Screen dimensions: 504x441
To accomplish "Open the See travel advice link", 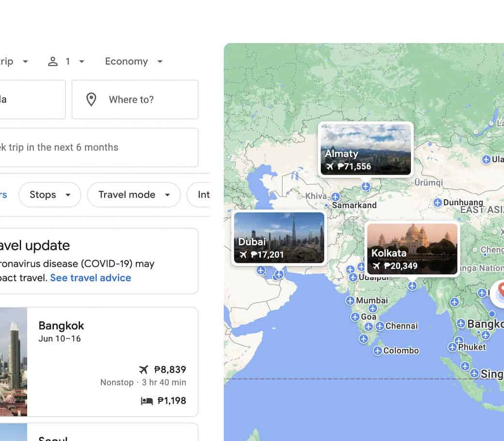I will 90,278.
